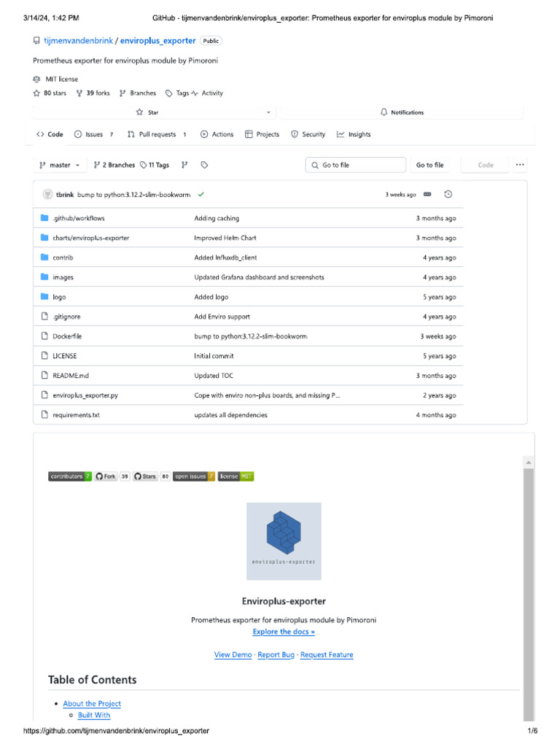Click the README scrollbar up arrow

529,462
